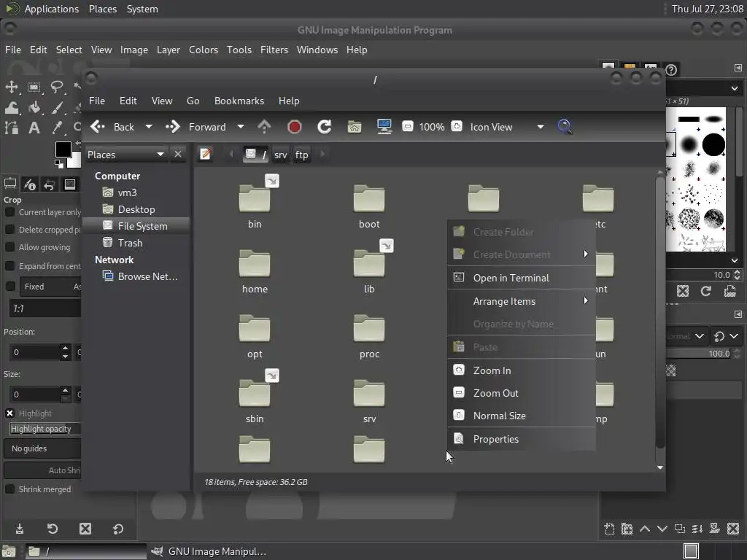Open the layer mode Normal dropdown

[686, 336]
